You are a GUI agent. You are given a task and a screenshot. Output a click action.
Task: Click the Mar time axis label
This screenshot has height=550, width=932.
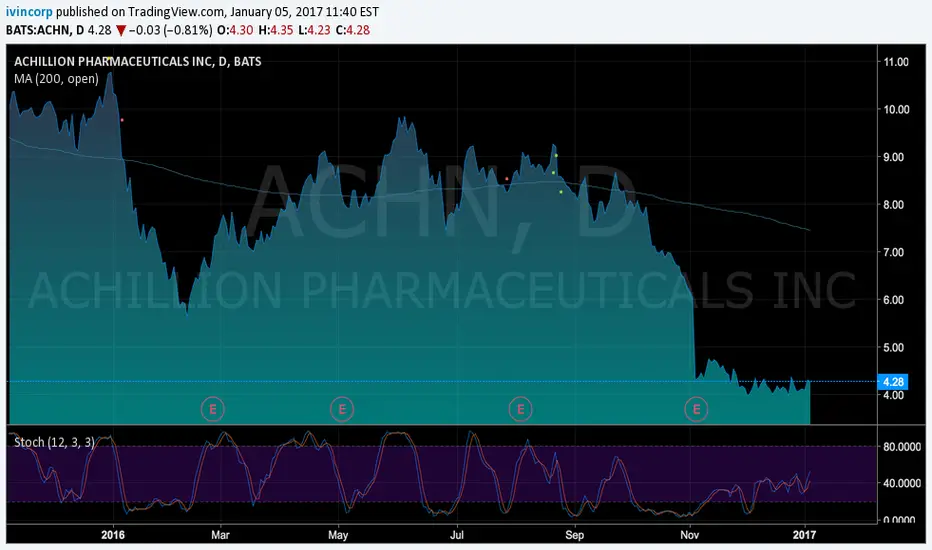point(220,535)
